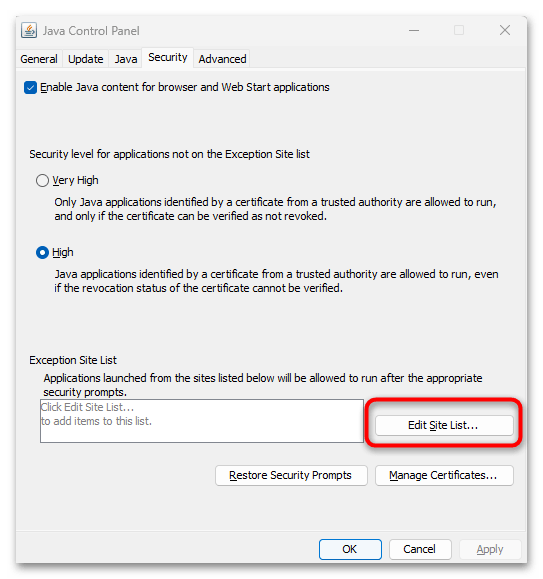Click inside the Exception Site List box
The height and width of the screenshot is (579, 543).
(202, 421)
